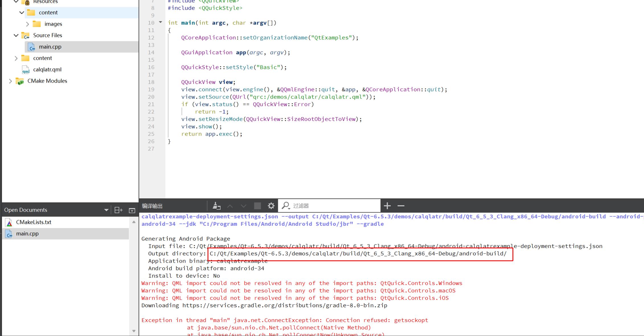Image resolution: width=644 pixels, height=336 pixels.
Task: Click the next item down arrow in the compile output toolbar
Action: 243,206
